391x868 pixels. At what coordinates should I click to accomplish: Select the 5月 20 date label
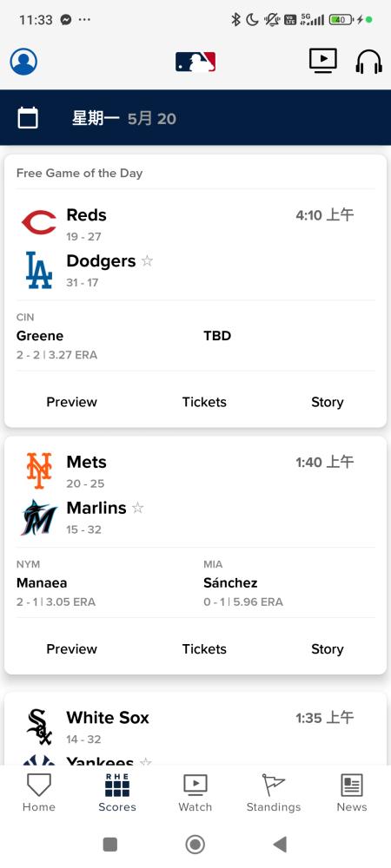coord(152,118)
